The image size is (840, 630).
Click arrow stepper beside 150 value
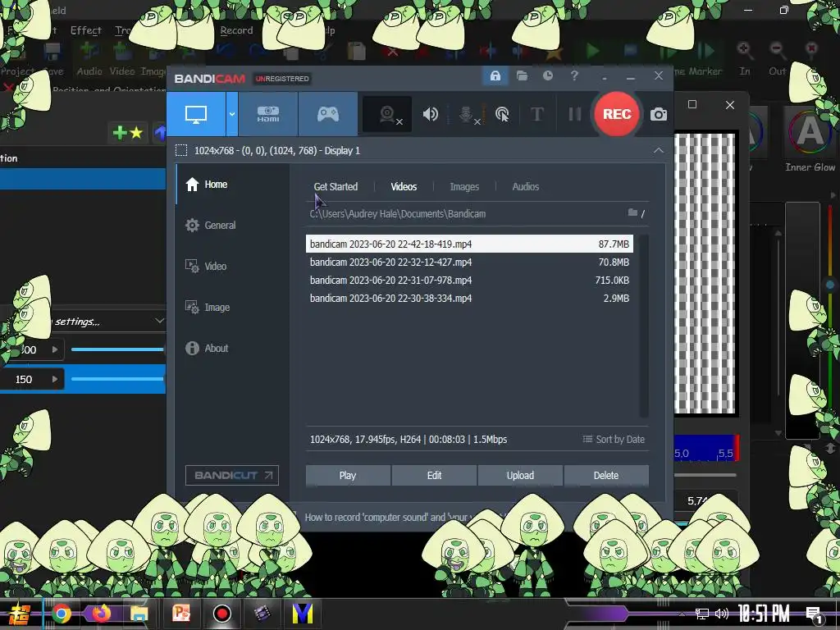tap(55, 379)
